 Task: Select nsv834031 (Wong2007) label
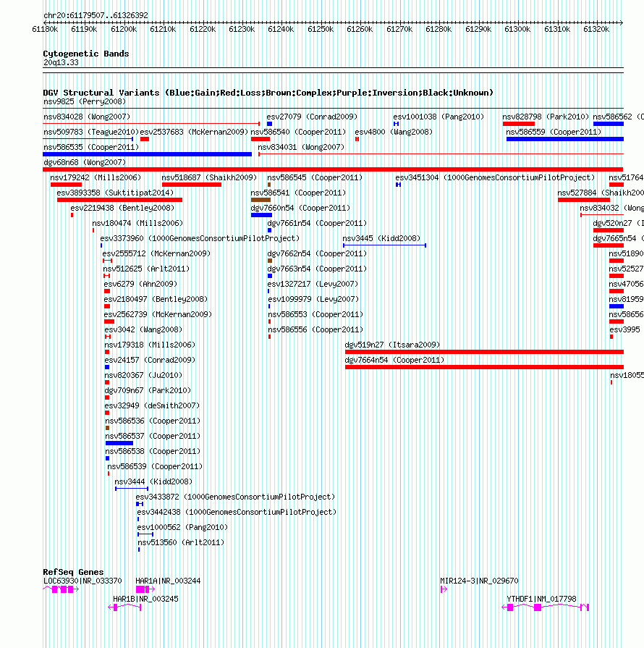click(301, 148)
